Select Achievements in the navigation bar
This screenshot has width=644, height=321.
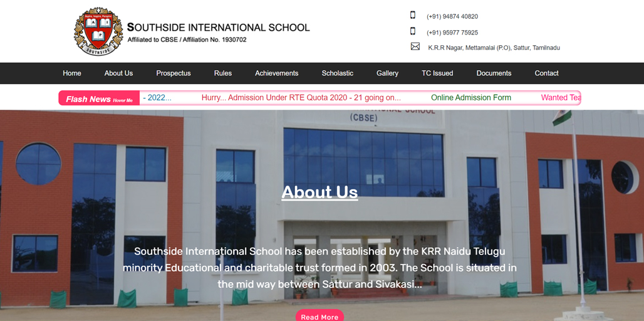[277, 73]
